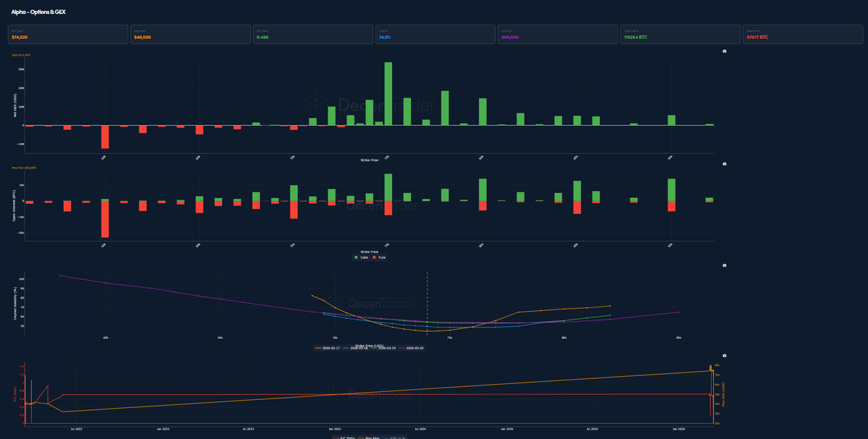Click the largest red puts bar in Open Interest chart
The image size is (868, 439).
coord(105,219)
